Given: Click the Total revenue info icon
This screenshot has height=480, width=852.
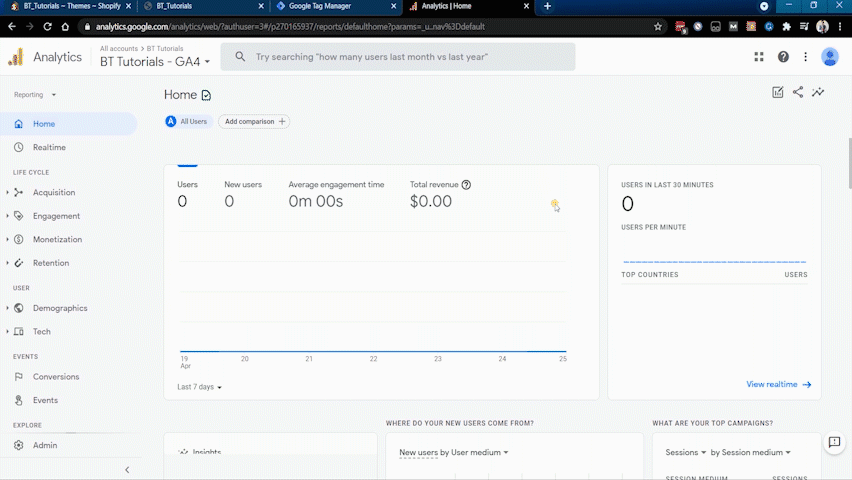Looking at the screenshot, I should coord(466,185).
